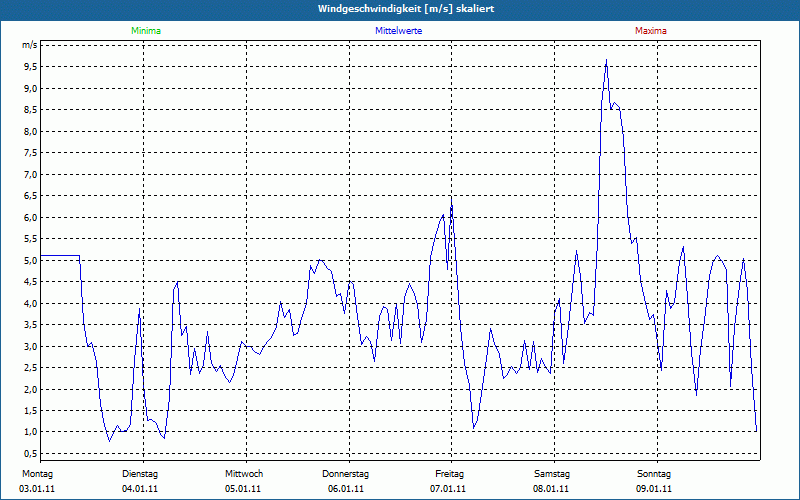
Task: Click the date 04.01.11
Action: (140, 489)
